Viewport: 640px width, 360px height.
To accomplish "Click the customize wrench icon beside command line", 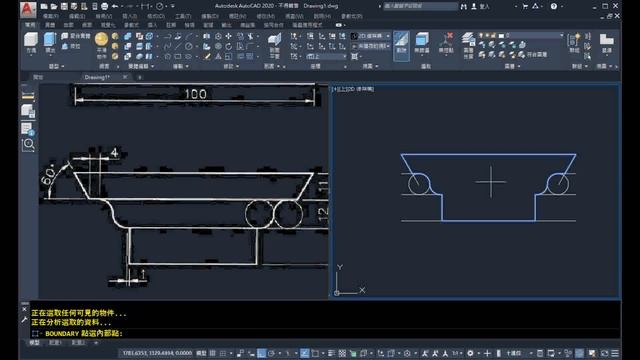I will click(x=24, y=320).
